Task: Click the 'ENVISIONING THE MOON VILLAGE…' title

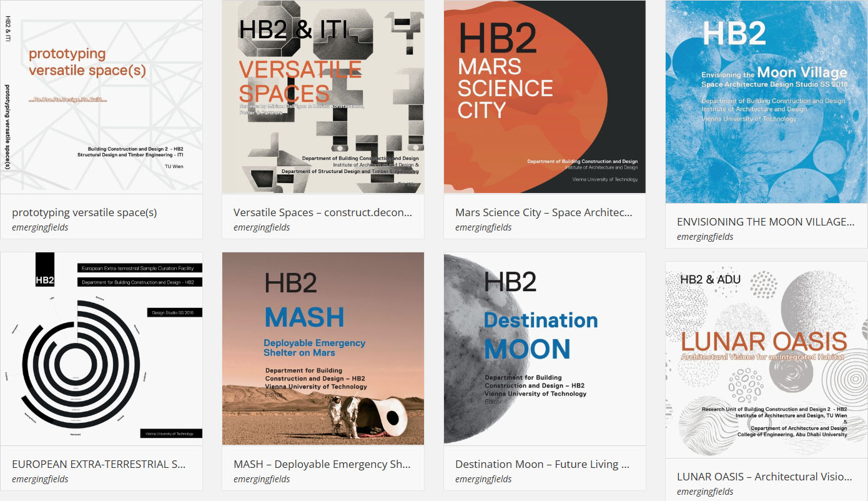Action: [766, 222]
